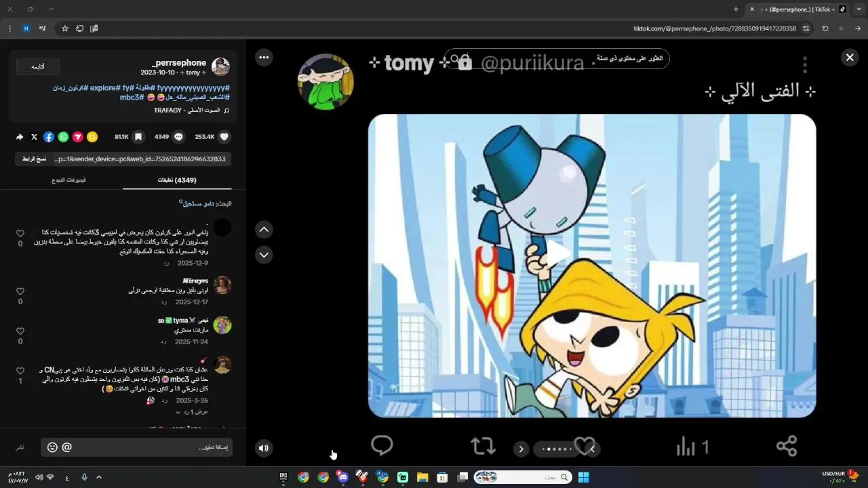Open the browser's three-dot menu
Screen dimensions: 868x488
click(9, 28)
